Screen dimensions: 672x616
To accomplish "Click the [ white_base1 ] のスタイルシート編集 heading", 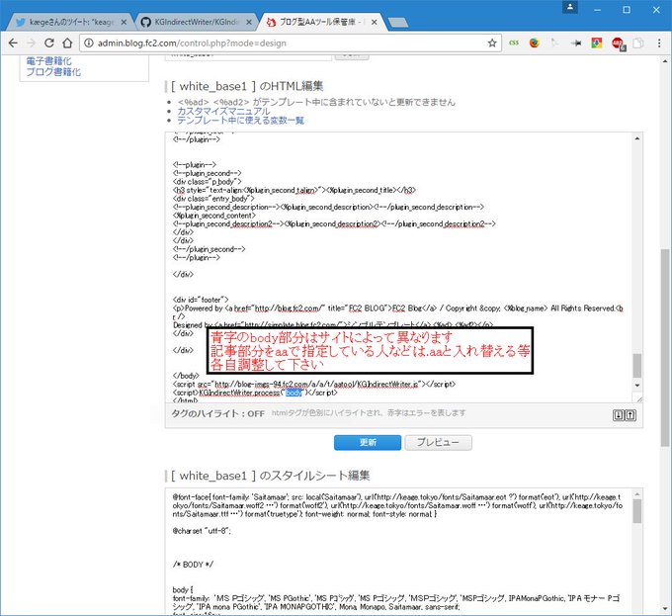I will [270, 476].
